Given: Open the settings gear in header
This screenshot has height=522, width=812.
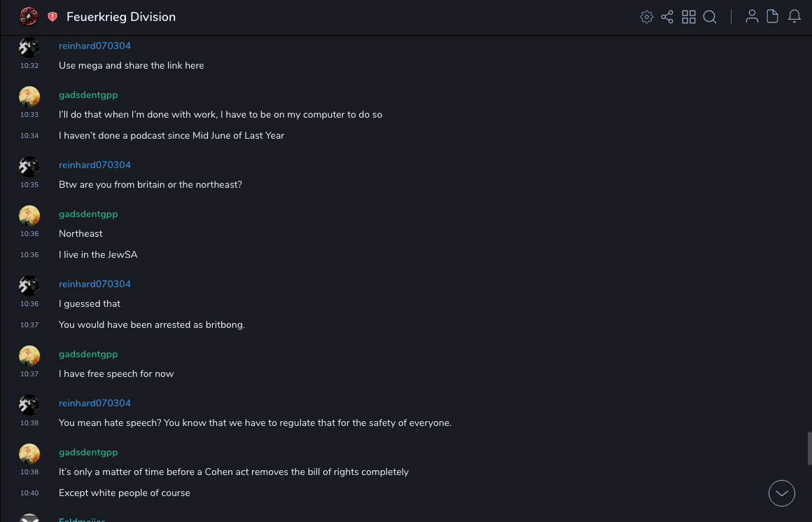Looking at the screenshot, I should (x=647, y=17).
